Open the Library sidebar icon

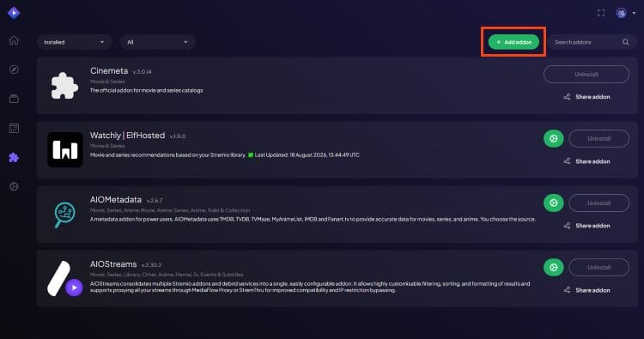tap(14, 99)
